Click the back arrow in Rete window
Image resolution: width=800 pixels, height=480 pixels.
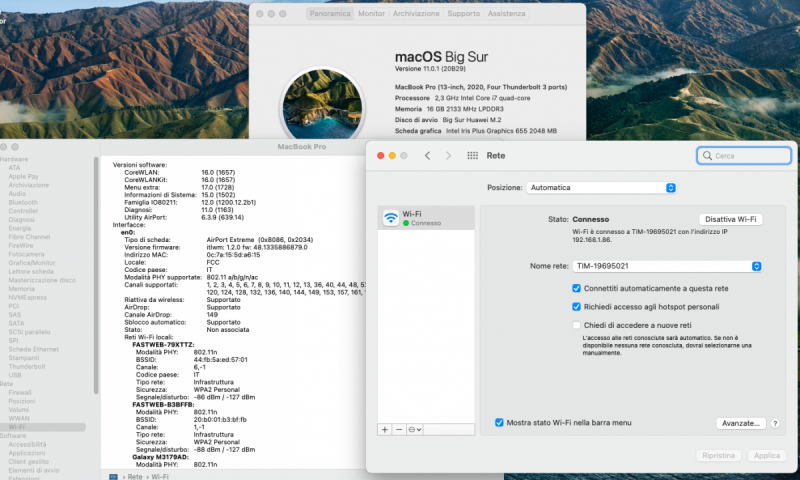pos(427,156)
